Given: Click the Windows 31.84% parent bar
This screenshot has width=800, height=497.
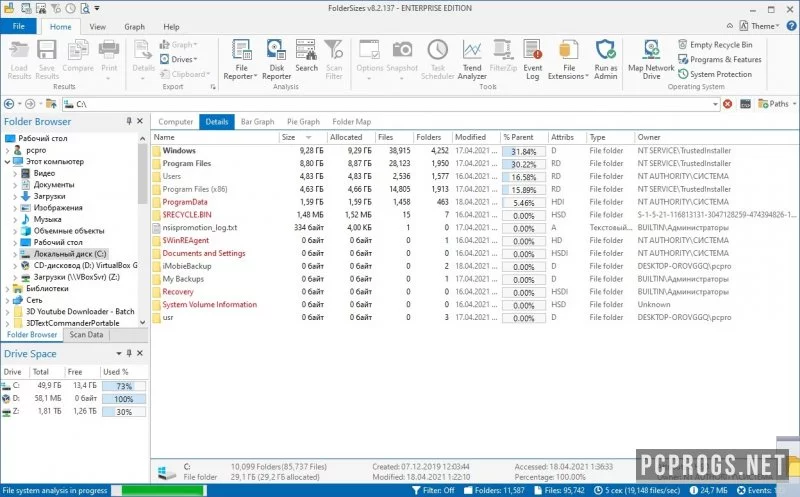Looking at the screenshot, I should (523, 152).
